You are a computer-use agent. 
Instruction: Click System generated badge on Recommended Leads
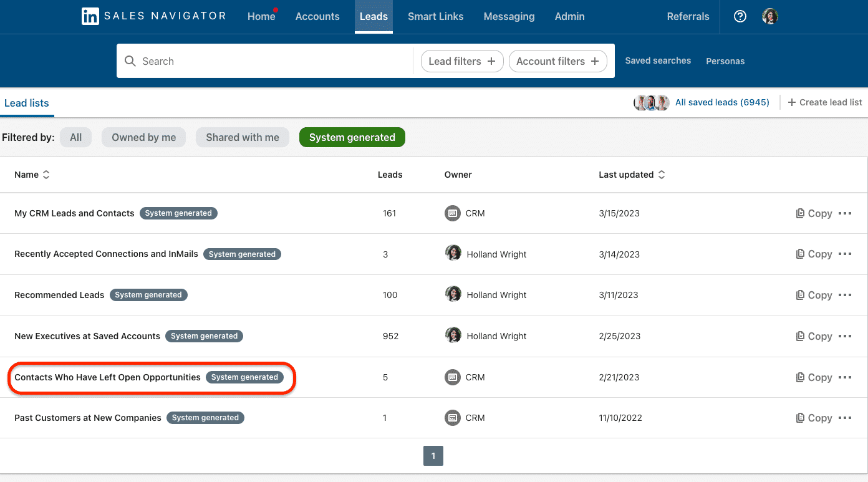point(148,295)
